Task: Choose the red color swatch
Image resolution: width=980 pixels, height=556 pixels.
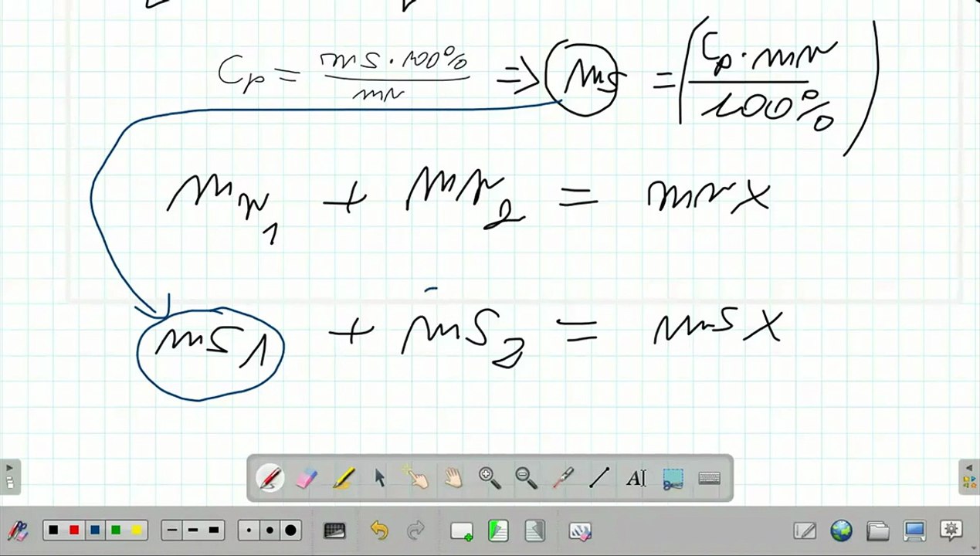Action: pyautogui.click(x=74, y=531)
